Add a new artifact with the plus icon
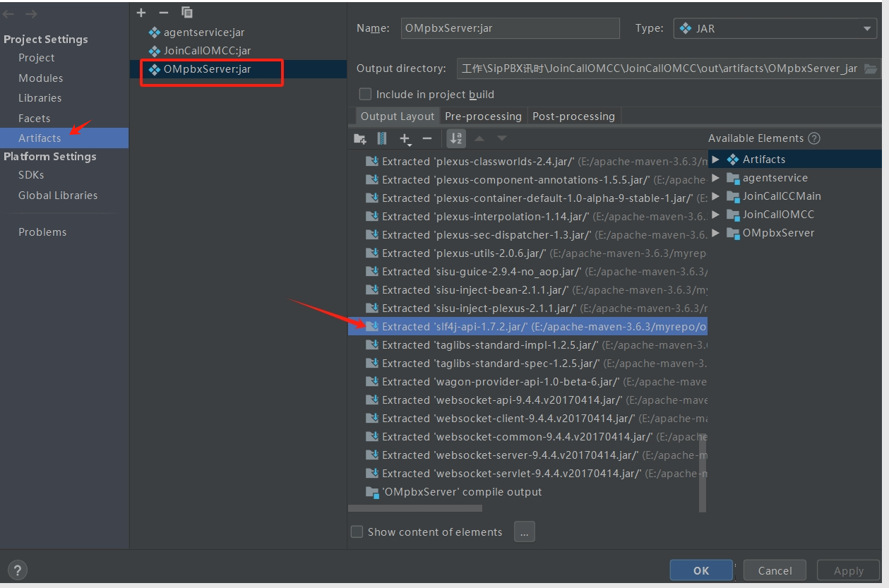Screen dimensions: 889x588 point(141,12)
